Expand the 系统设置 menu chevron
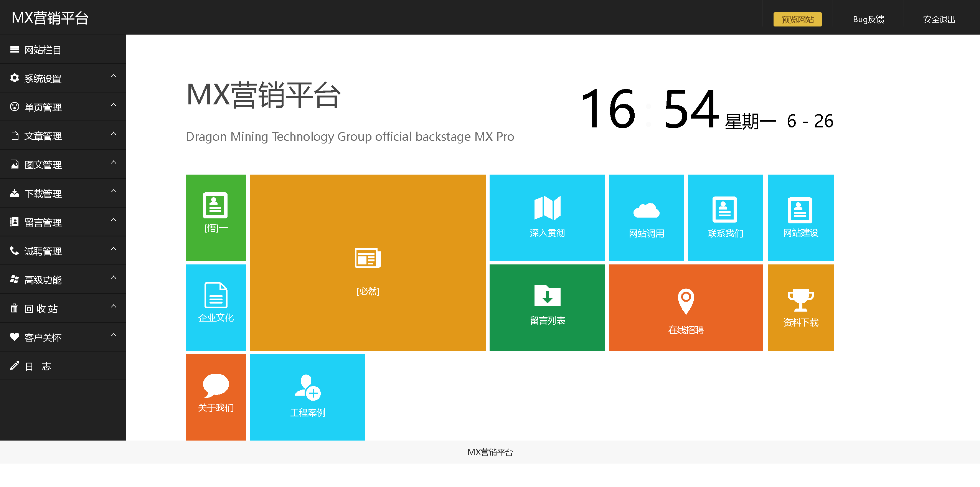Viewport: 980px width, 487px height. coord(114,76)
